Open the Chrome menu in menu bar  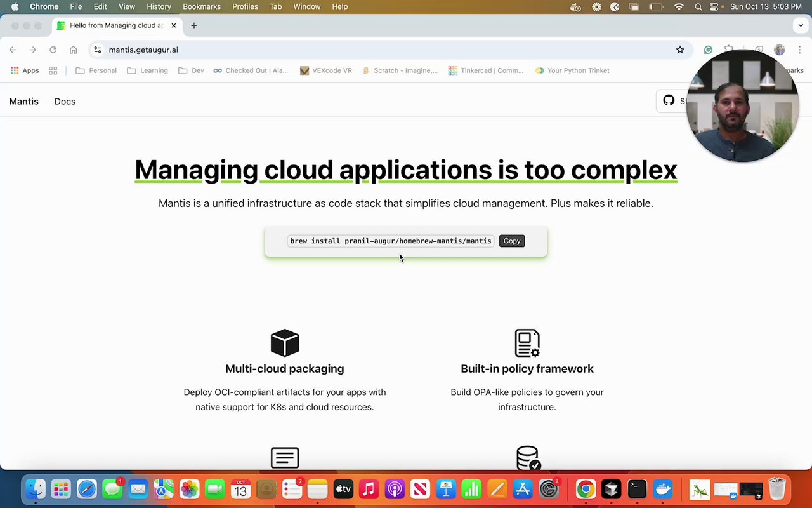tap(44, 6)
